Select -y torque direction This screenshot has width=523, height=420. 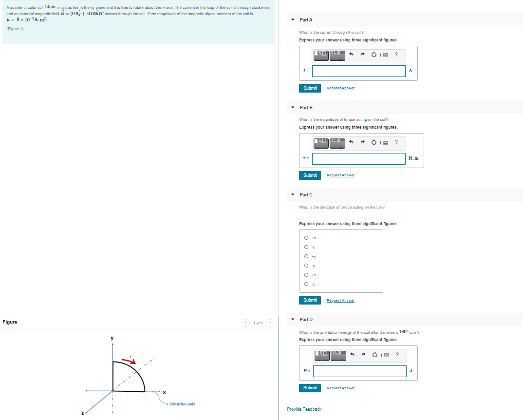click(x=306, y=266)
